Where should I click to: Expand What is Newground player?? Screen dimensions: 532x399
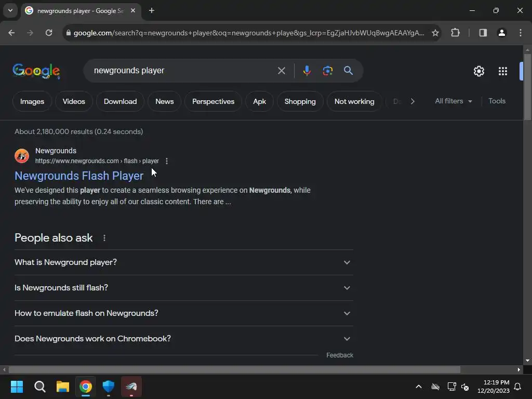(x=183, y=262)
